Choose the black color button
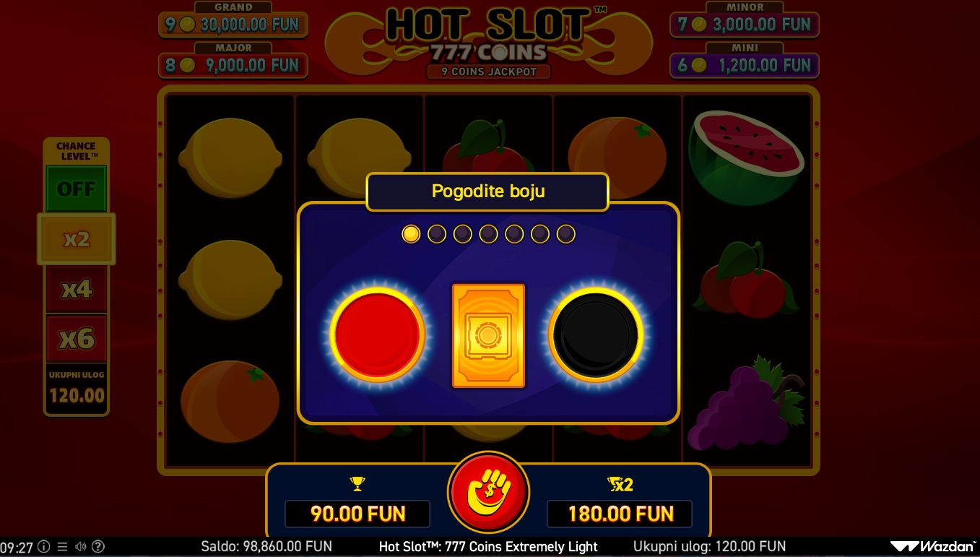The height and width of the screenshot is (557, 980). click(597, 334)
